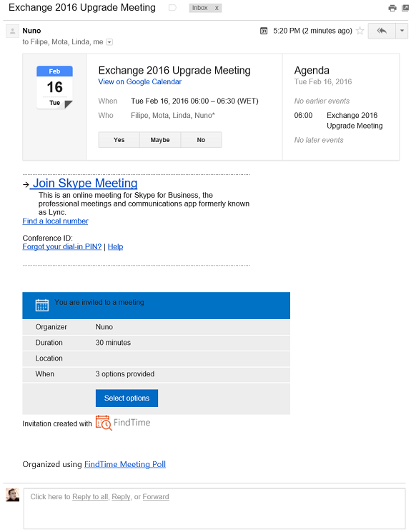The image size is (411, 532).
Task: Click Reply to all in reply box
Action: coord(91,497)
